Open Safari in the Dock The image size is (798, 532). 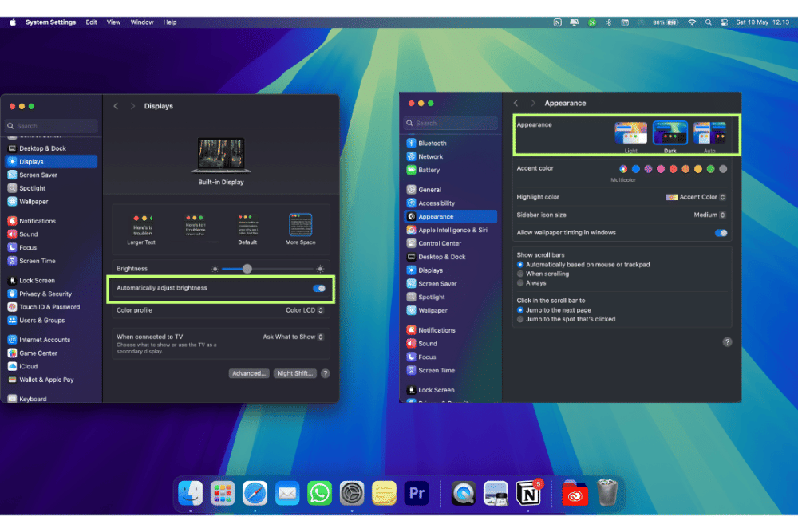pyautogui.click(x=255, y=494)
